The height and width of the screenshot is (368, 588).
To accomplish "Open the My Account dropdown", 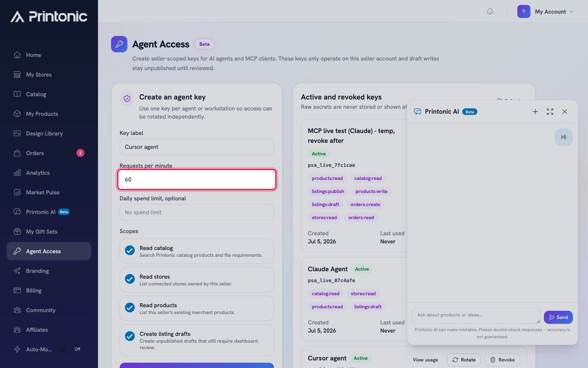I will tap(554, 12).
